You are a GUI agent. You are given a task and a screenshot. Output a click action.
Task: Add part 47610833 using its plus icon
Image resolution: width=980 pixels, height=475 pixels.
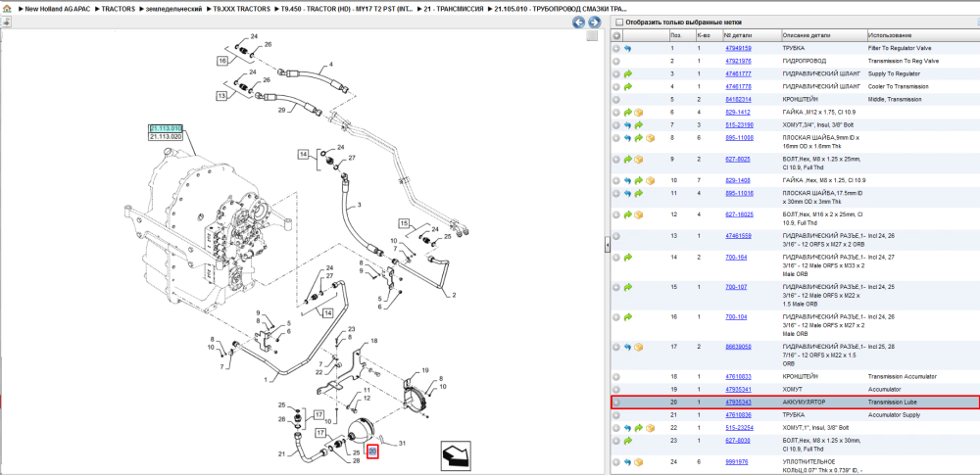pyautogui.click(x=616, y=377)
